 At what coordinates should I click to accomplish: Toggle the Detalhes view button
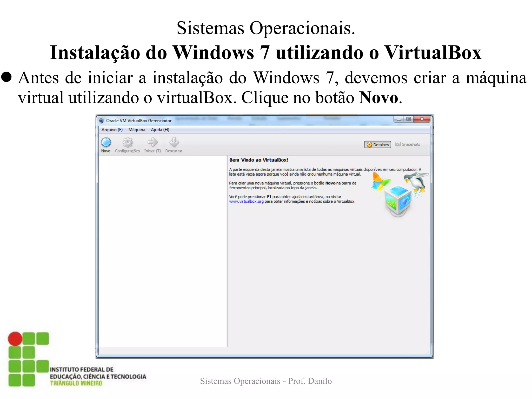pos(378,145)
